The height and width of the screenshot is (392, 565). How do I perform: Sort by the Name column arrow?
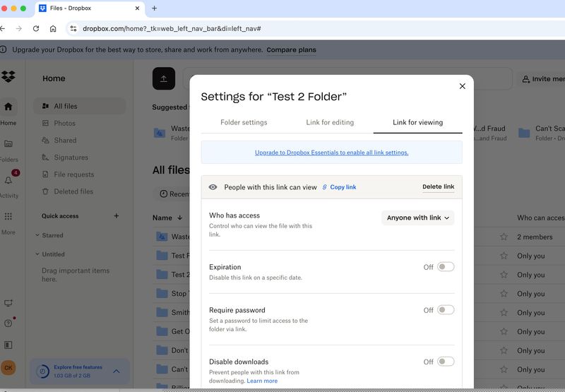coord(180,218)
